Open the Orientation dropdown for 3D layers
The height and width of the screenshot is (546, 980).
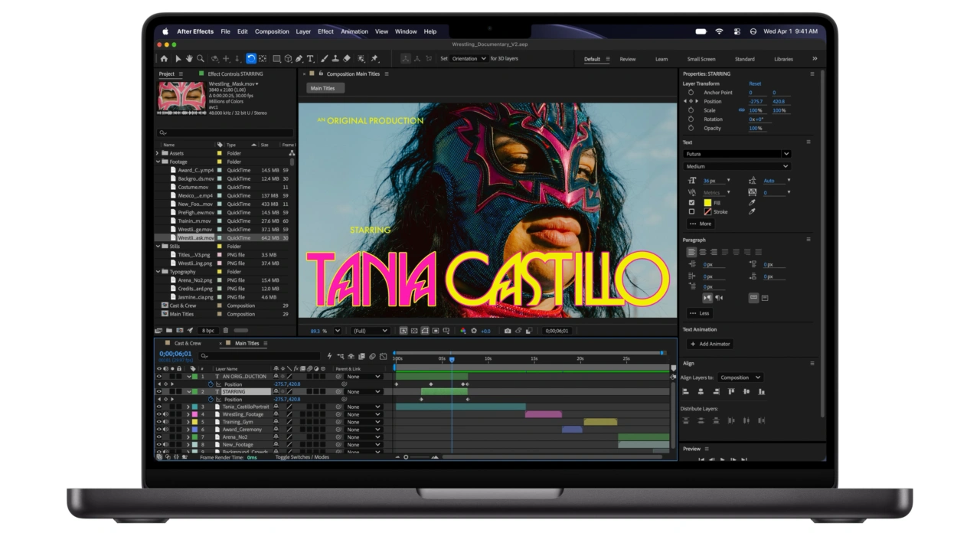coord(469,59)
